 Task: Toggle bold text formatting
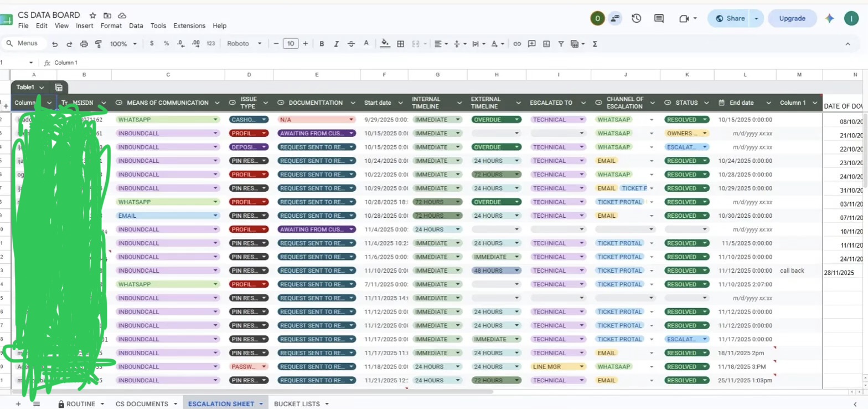tap(322, 44)
